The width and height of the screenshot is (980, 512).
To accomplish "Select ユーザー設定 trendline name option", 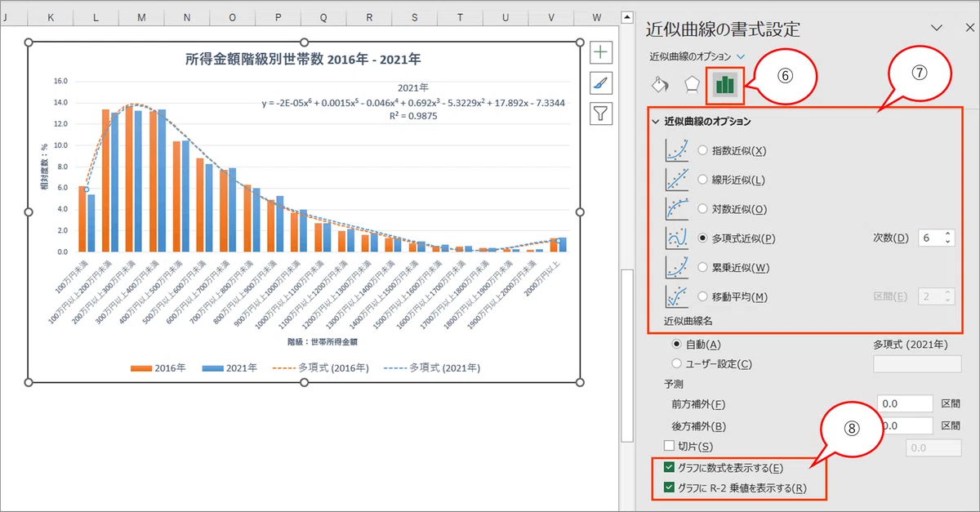I will click(676, 364).
